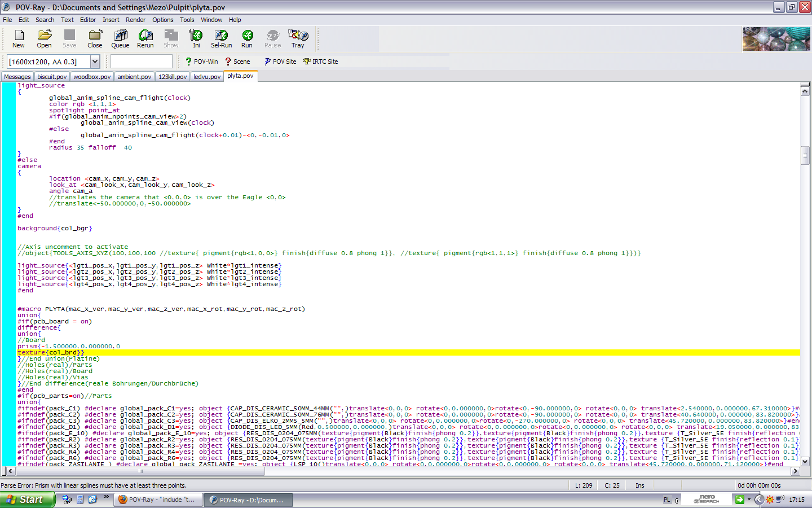Open the render Queue
812x508 pixels.
[120, 38]
